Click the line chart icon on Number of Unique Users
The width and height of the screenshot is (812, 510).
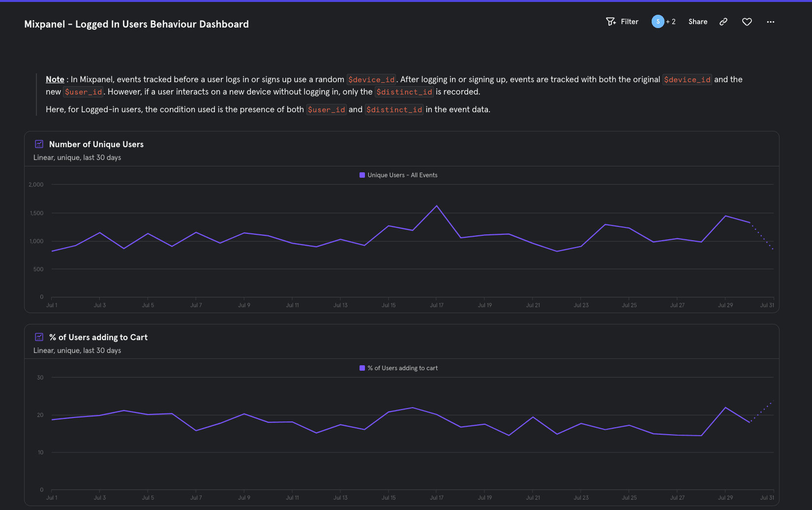39,144
